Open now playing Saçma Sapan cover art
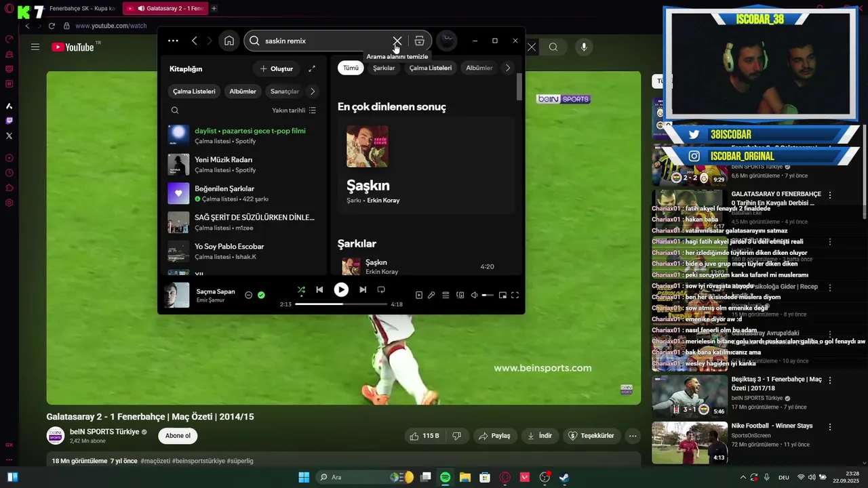The height and width of the screenshot is (488, 868). (x=177, y=296)
